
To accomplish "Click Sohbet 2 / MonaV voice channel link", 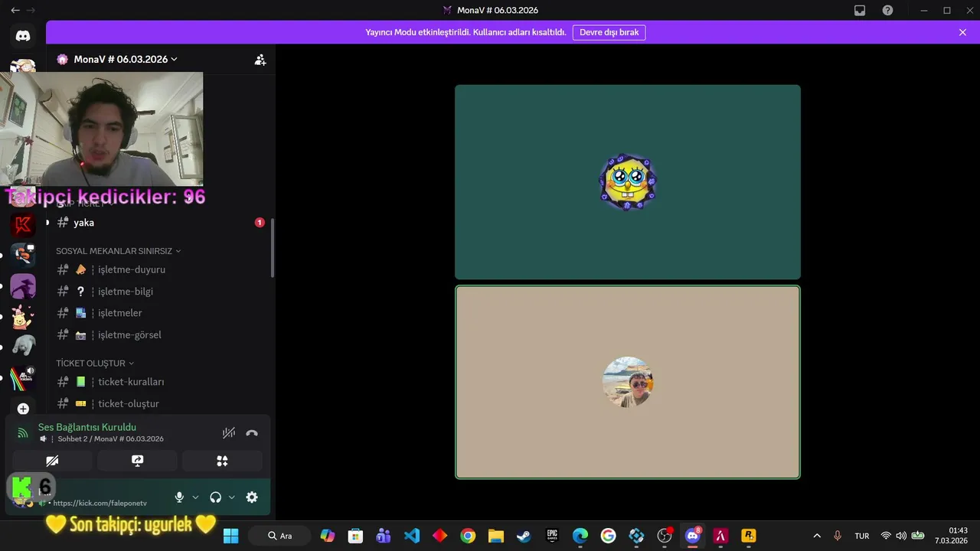I will (110, 439).
